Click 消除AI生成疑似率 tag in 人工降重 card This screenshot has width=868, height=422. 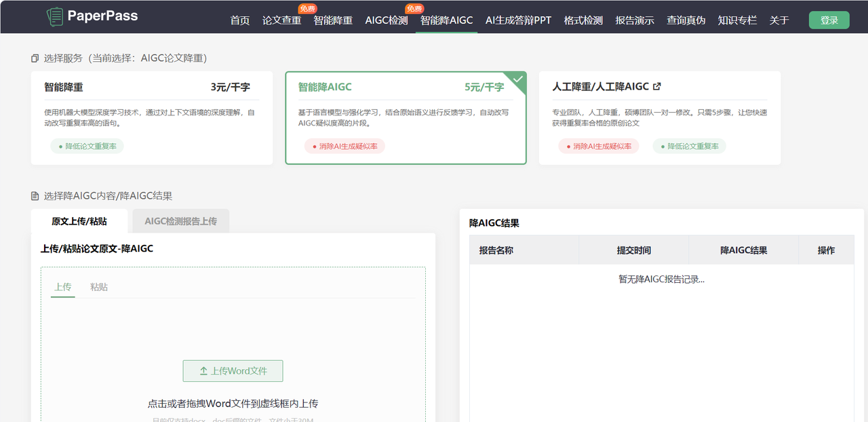(x=599, y=146)
